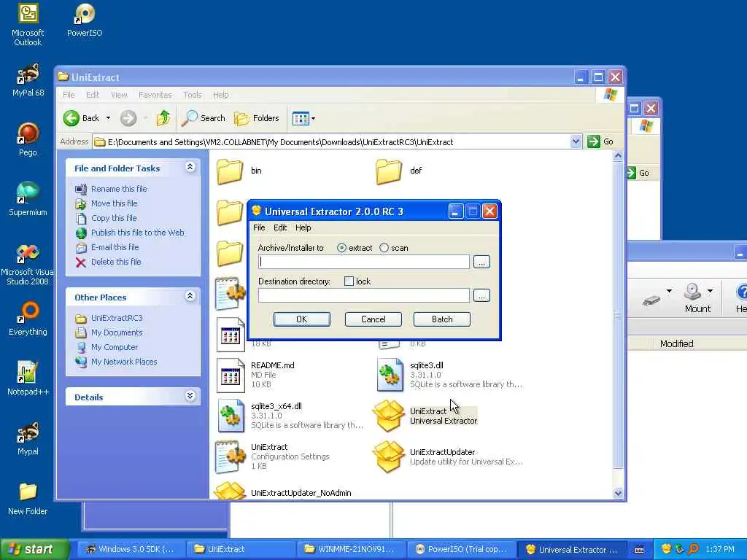Launch Supermium browser icon
The height and width of the screenshot is (560, 747).
(x=28, y=198)
